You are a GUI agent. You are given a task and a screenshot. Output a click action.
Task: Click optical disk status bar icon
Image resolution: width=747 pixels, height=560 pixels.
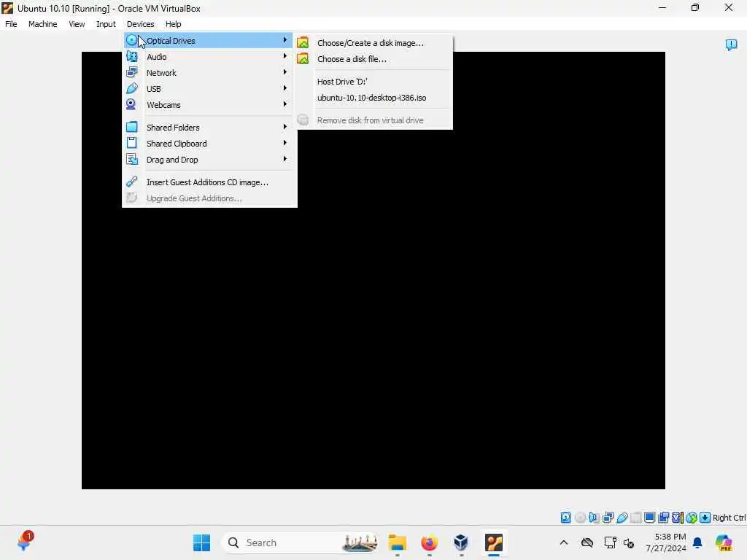coord(580,517)
